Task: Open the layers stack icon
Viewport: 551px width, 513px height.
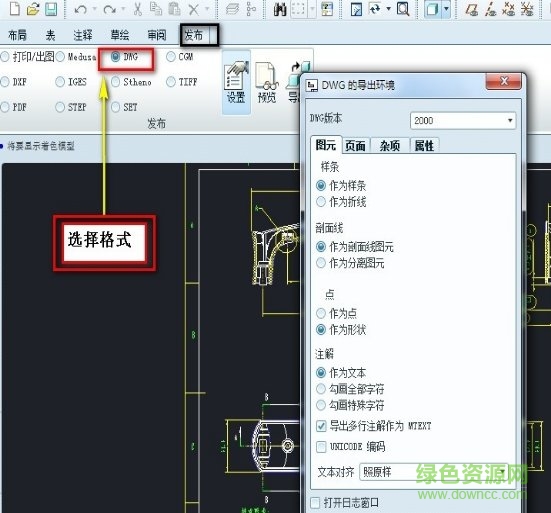Action: tap(232, 9)
